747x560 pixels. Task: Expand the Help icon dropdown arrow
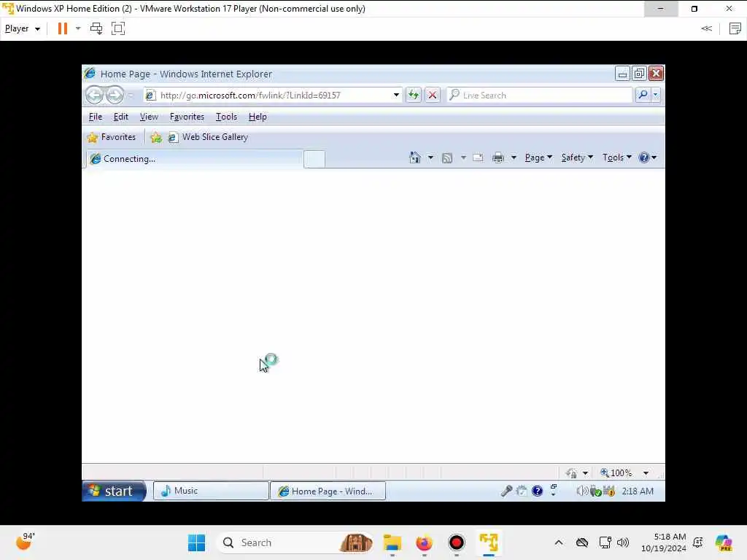click(654, 157)
